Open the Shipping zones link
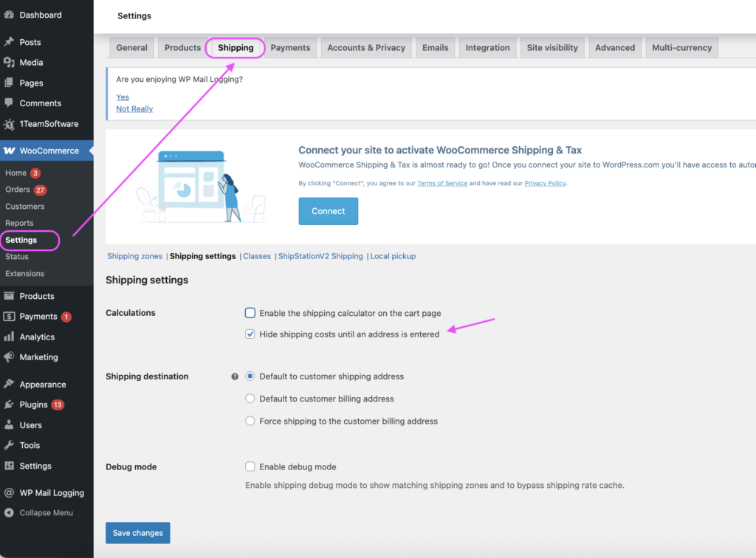This screenshot has width=756, height=558. point(134,256)
